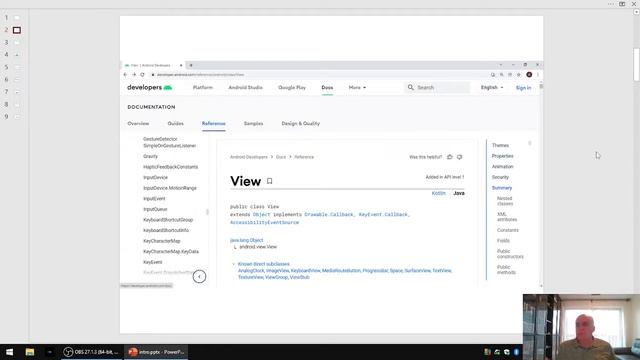The width and height of the screenshot is (640, 360).
Task: Click the bookmark star in address bar
Action: [x=519, y=75]
